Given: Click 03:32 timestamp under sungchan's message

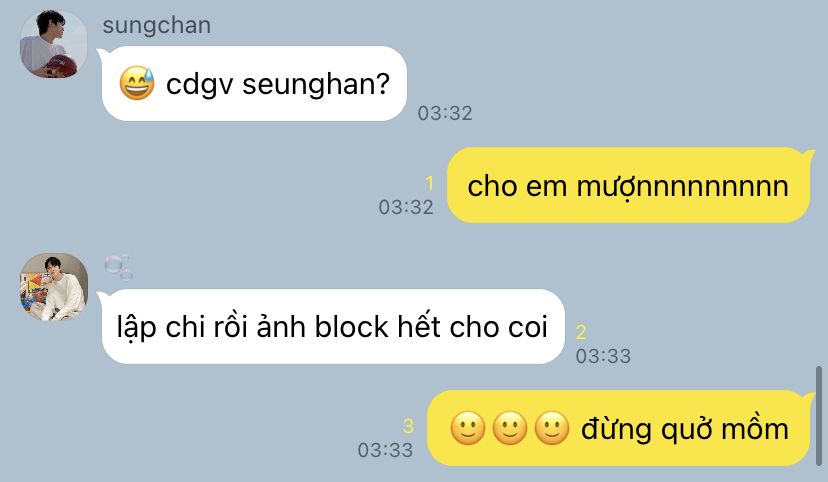Looking at the screenshot, I should click(445, 113).
